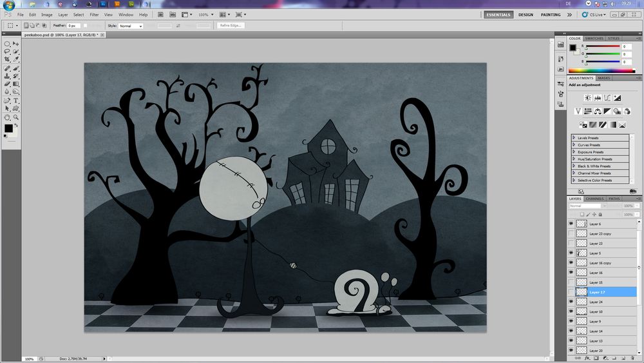The image size is (644, 363).
Task: Select the Path Selection tool
Action: pos(7,108)
